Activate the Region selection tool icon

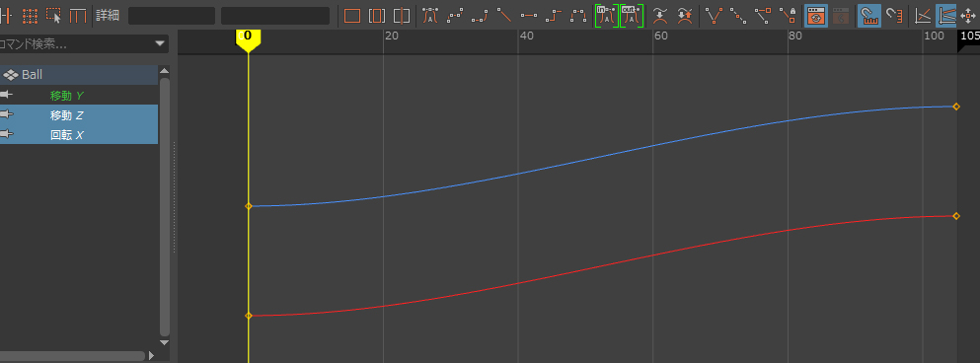click(x=53, y=16)
